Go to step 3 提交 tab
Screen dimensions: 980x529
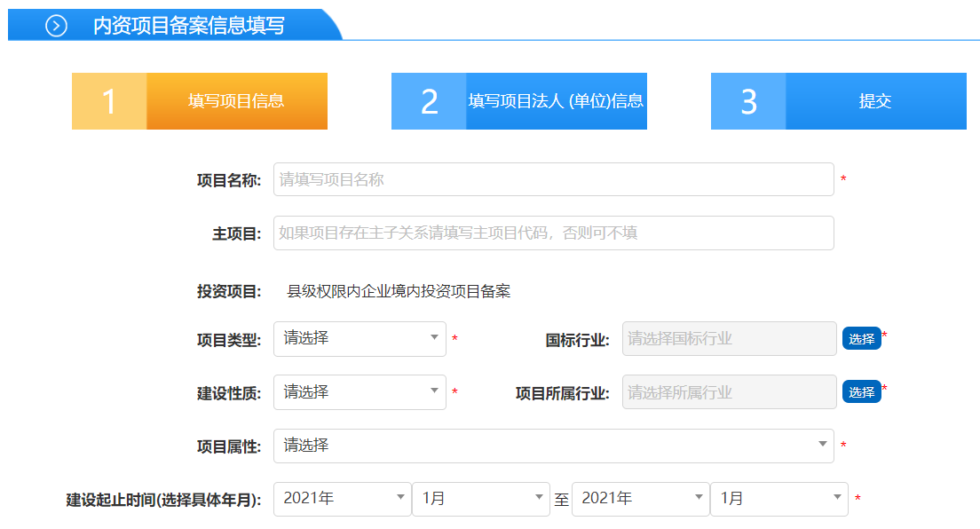[x=875, y=101]
